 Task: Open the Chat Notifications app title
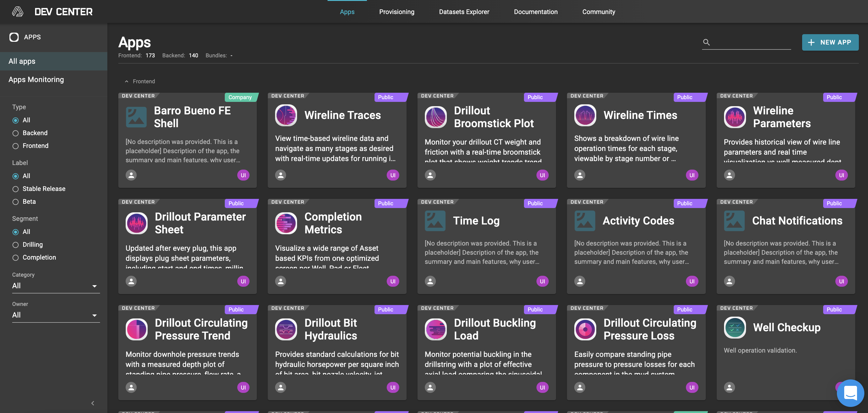tap(797, 221)
